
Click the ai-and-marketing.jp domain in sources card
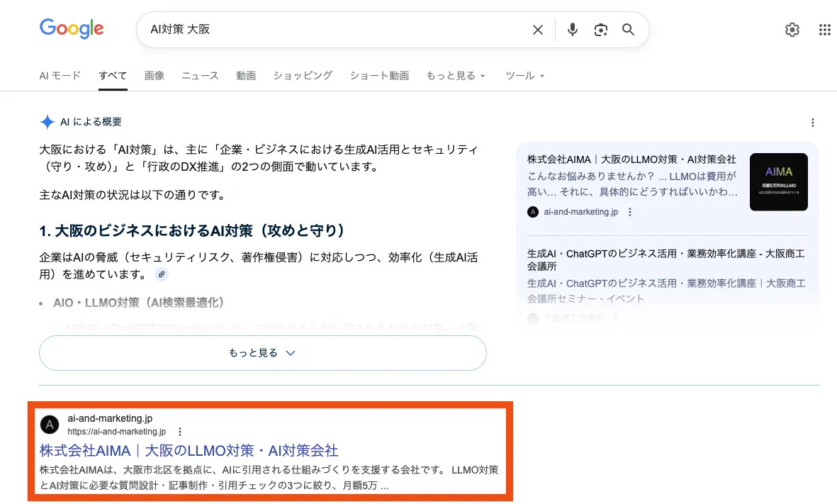[x=580, y=212]
